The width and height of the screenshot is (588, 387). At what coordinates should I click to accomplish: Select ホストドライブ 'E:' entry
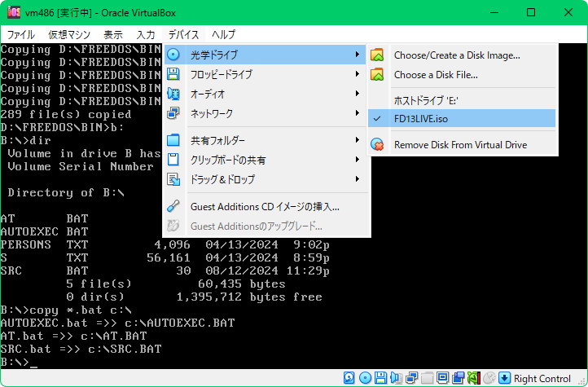[x=462, y=100]
